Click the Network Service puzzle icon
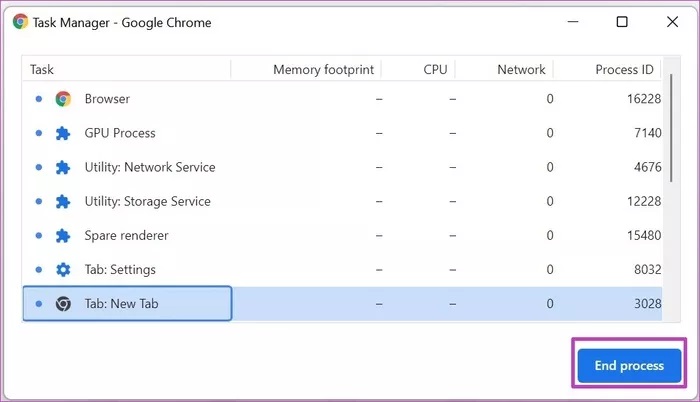Viewport: 700px width, 402px height. coord(63,167)
